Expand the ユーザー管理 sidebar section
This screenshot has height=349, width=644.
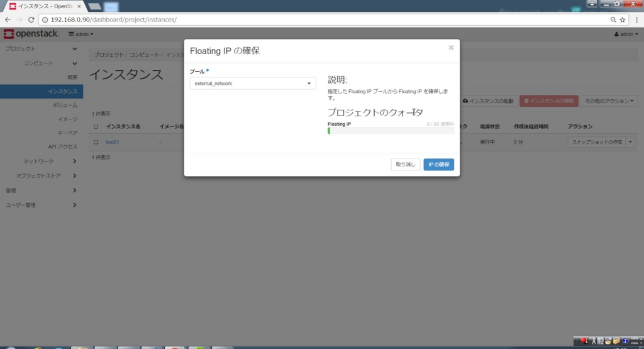point(41,205)
